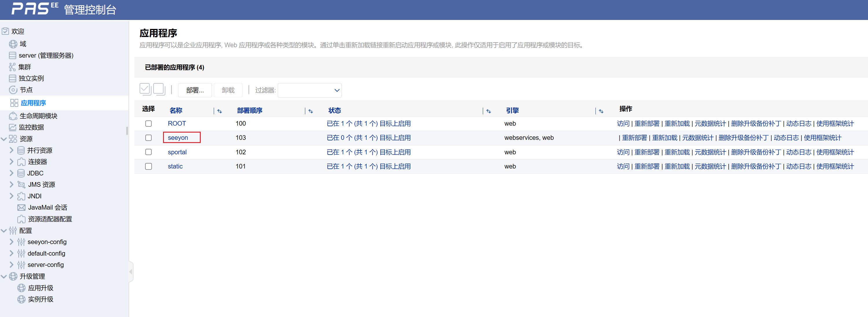Click the sidebar resize handle divider
The image size is (868, 317).
(127, 131)
